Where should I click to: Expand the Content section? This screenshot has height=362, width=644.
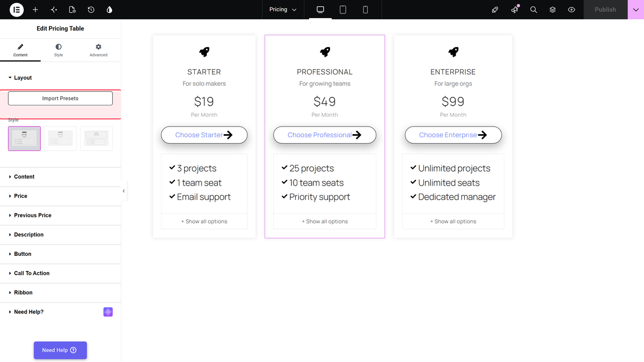pos(61,176)
